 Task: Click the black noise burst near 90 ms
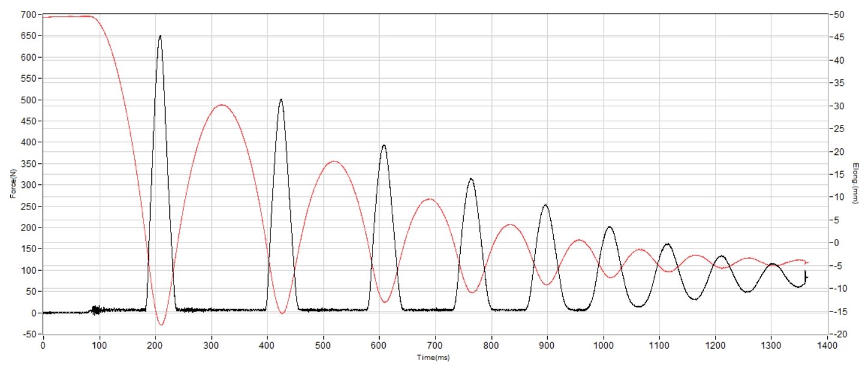click(95, 310)
